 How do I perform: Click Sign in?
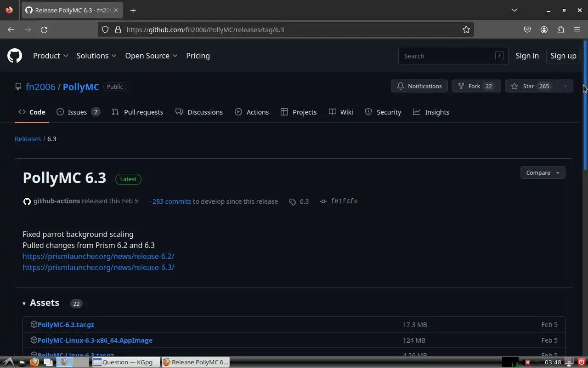coord(527,56)
